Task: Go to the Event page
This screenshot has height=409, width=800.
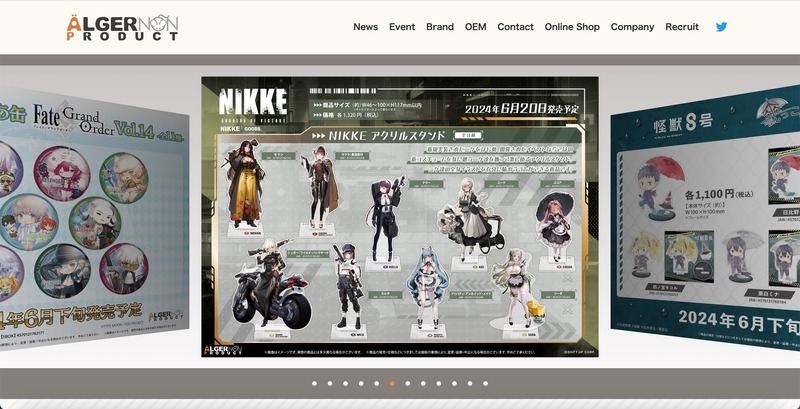Action: tap(402, 27)
